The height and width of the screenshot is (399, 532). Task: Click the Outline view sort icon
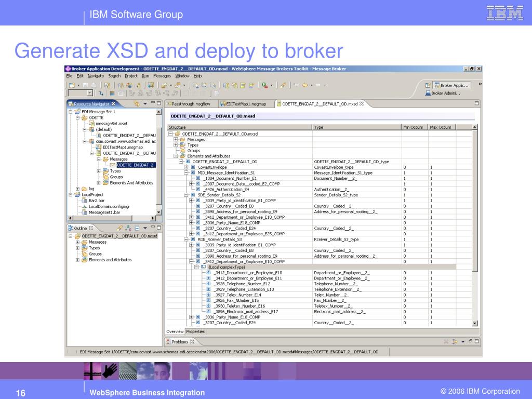(x=128, y=228)
